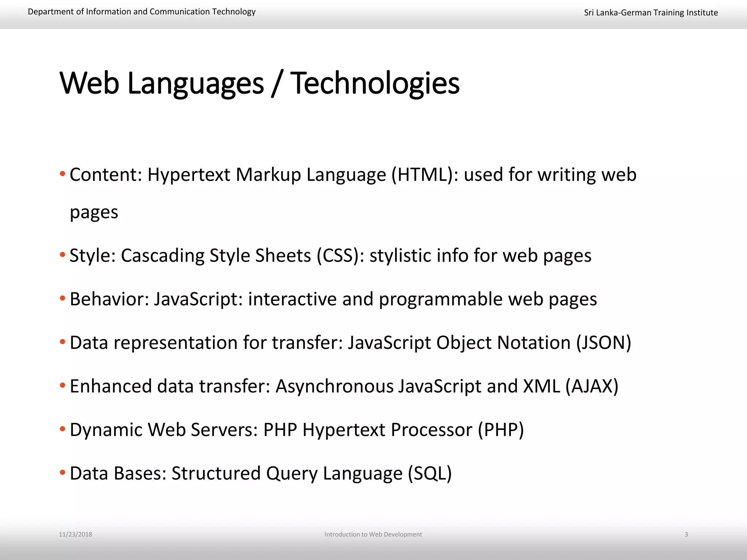Image resolution: width=747 pixels, height=560 pixels.
Task: Click the slide number '3' in footer
Action: click(686, 534)
